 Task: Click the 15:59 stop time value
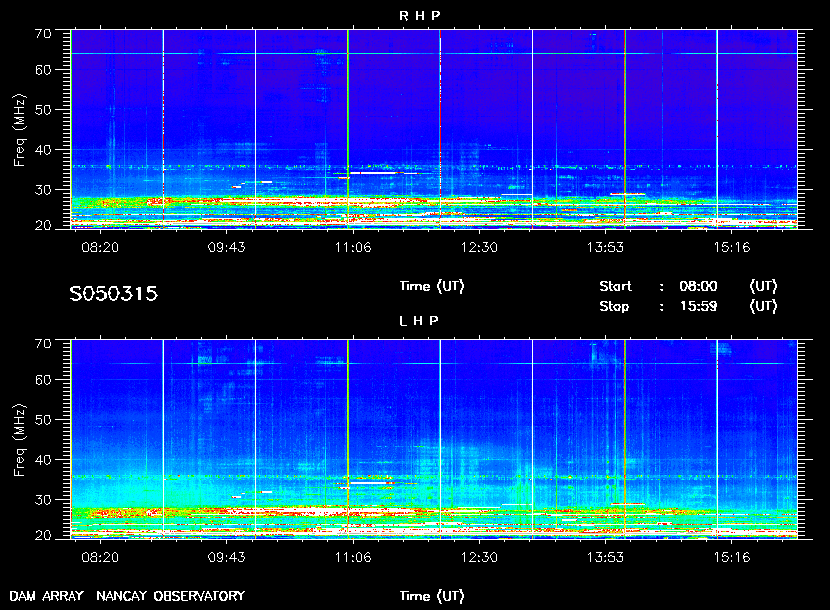(x=698, y=307)
